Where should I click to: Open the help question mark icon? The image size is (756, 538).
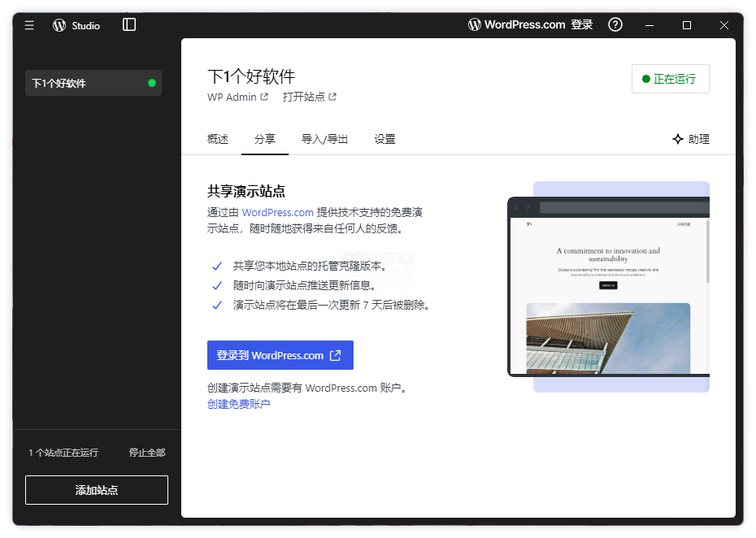(x=615, y=24)
